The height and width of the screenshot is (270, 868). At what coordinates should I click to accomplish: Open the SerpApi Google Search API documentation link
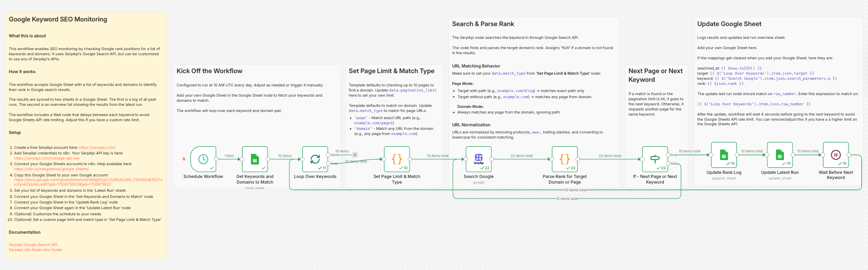[33, 244]
